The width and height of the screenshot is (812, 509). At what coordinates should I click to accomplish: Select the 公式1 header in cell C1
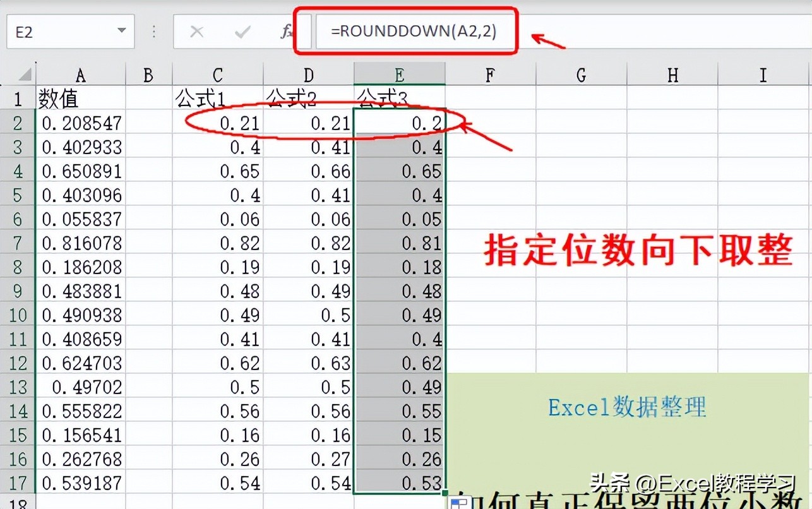[x=218, y=99]
